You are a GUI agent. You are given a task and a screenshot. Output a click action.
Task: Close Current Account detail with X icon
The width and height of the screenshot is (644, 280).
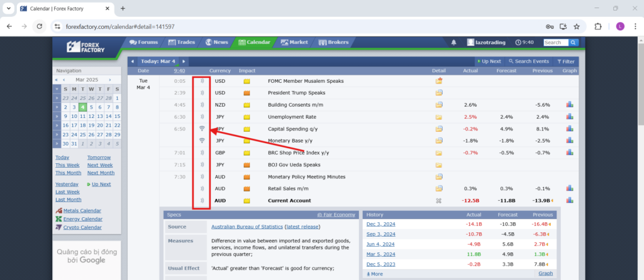[x=438, y=201]
